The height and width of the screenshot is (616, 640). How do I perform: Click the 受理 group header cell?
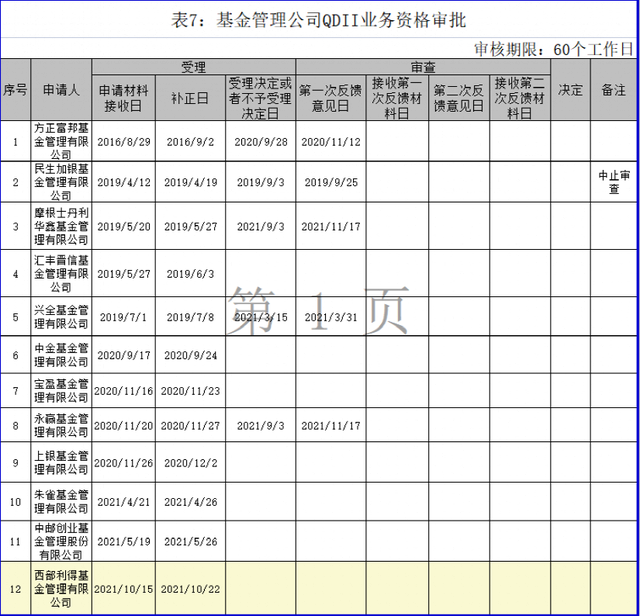(193, 67)
